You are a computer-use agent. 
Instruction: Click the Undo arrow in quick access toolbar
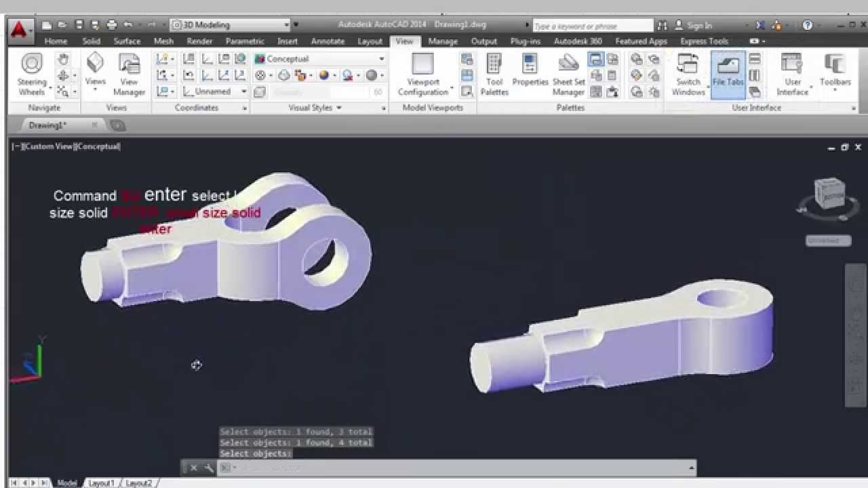[127, 25]
